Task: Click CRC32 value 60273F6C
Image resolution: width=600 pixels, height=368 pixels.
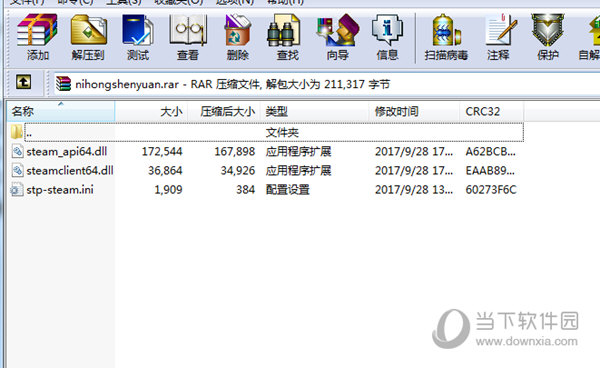Action: point(491,189)
